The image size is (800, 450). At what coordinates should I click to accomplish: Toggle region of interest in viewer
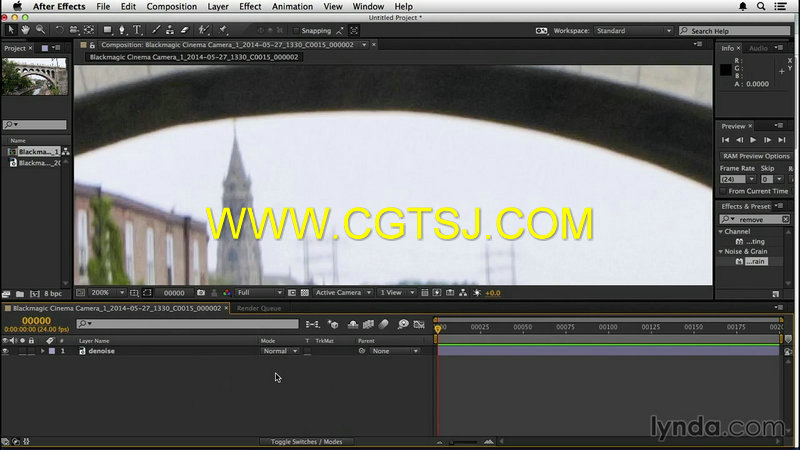[x=292, y=293]
